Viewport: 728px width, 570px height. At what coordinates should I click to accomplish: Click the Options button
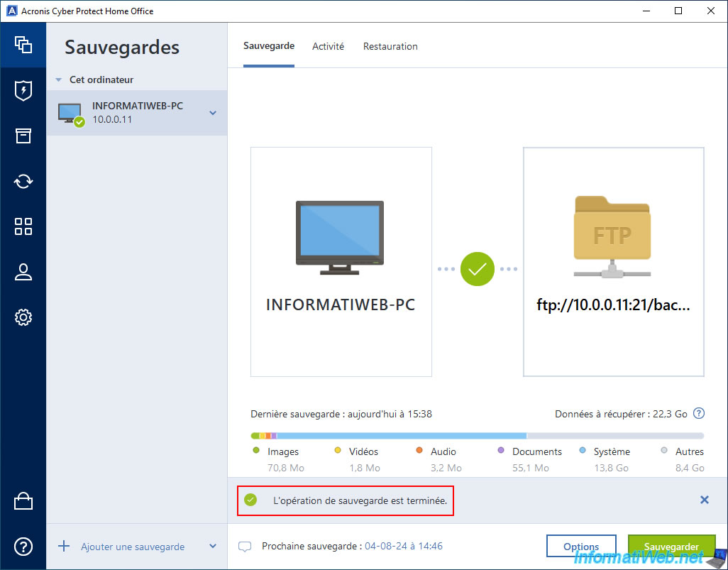581,547
